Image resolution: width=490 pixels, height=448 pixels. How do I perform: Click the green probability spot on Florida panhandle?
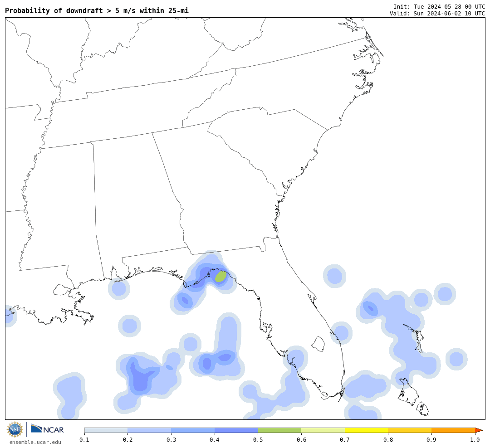pos(221,277)
